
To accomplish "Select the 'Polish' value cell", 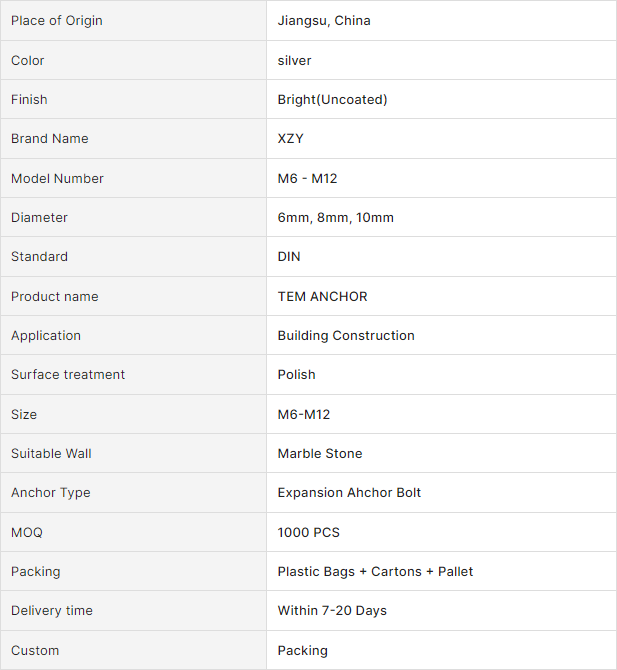I will pyautogui.click(x=297, y=375).
